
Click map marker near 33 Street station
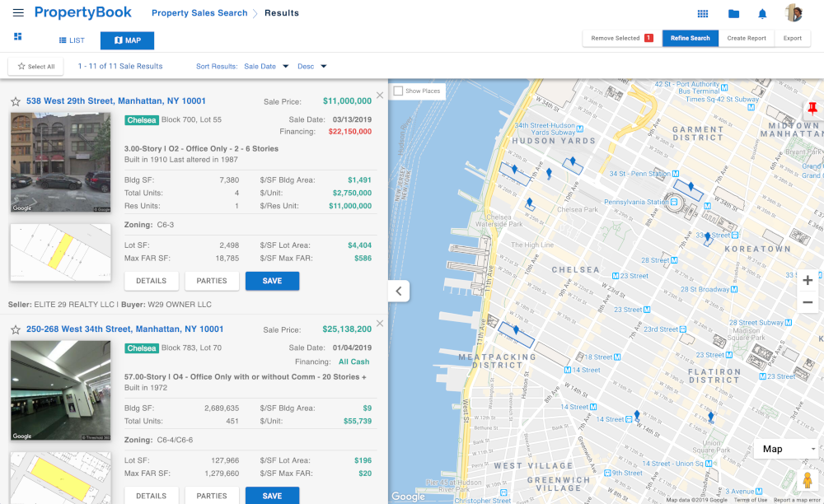click(707, 237)
